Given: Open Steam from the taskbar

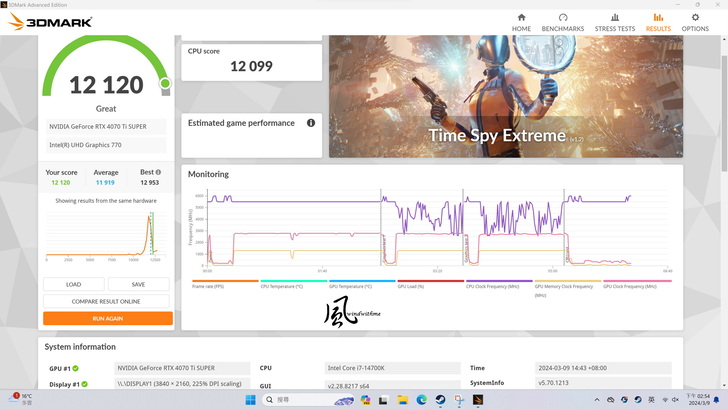Looking at the screenshot, I should 441,400.
